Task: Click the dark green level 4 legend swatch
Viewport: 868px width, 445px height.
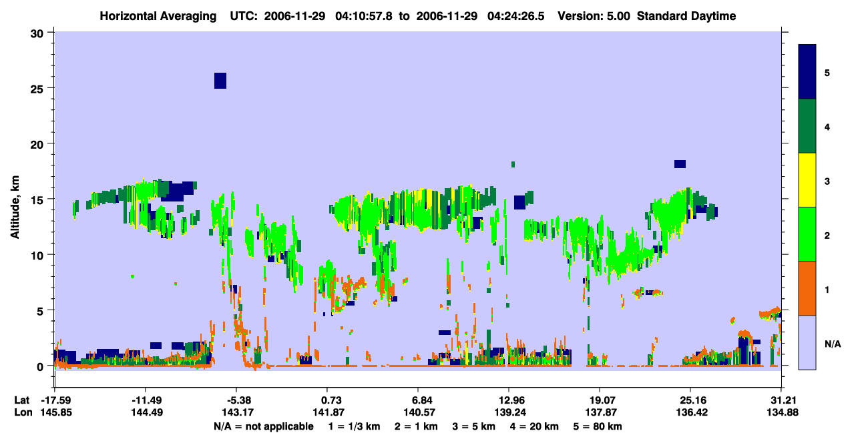Action: (807, 126)
